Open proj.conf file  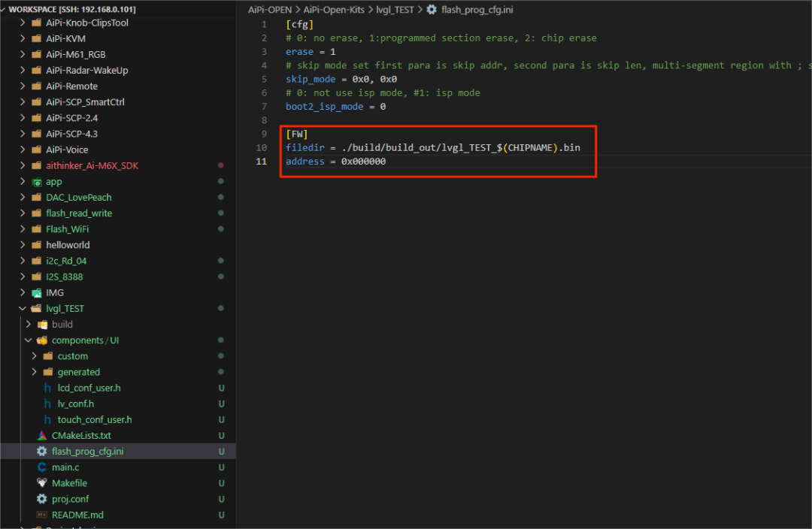(x=71, y=499)
